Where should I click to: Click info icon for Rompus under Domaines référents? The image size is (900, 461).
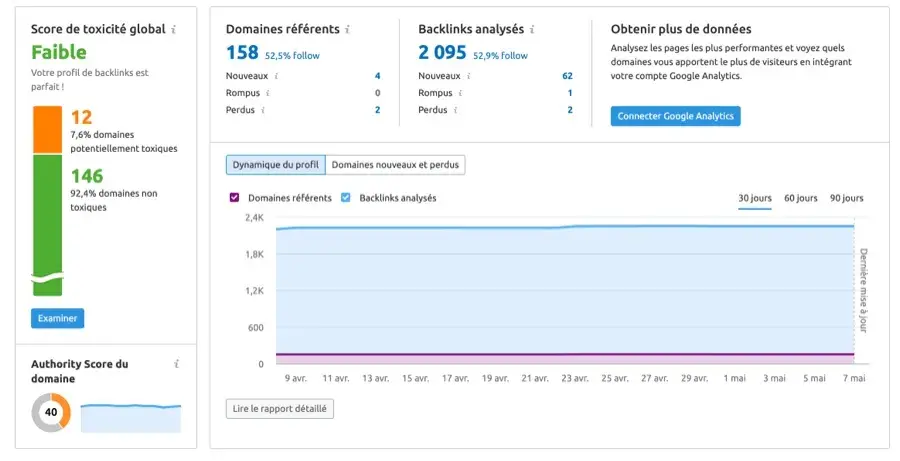(x=268, y=93)
